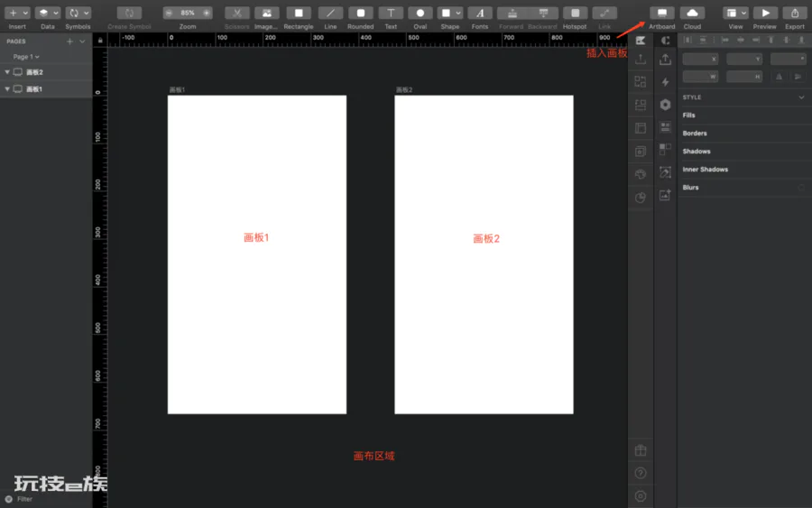Click the flip vertical button
This screenshot has width=812, height=508.
tap(798, 77)
